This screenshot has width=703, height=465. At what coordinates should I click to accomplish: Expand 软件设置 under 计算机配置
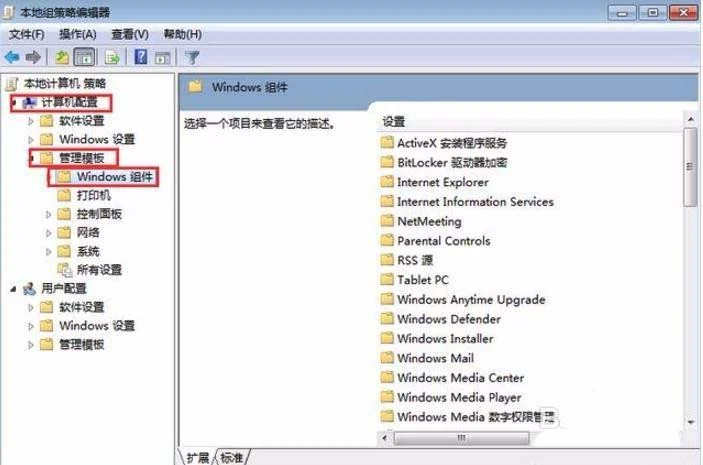click(30, 121)
